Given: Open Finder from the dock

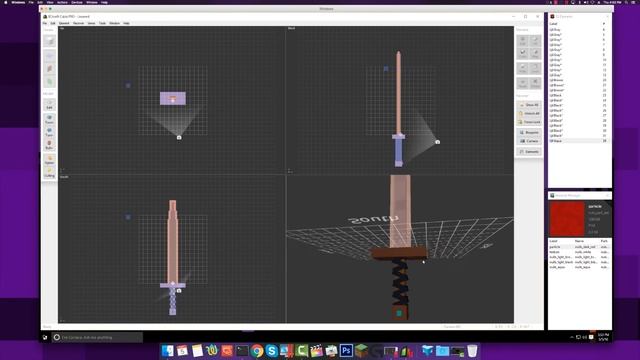Looking at the screenshot, I should point(167,351).
